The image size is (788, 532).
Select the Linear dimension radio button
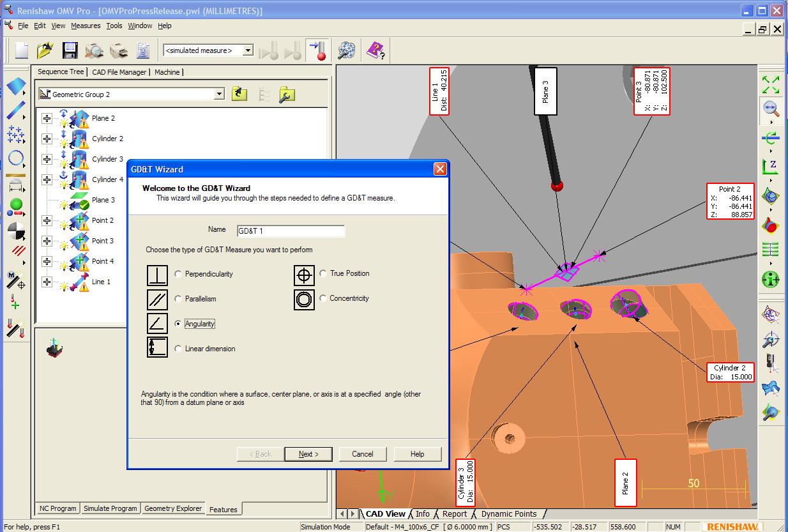point(178,349)
